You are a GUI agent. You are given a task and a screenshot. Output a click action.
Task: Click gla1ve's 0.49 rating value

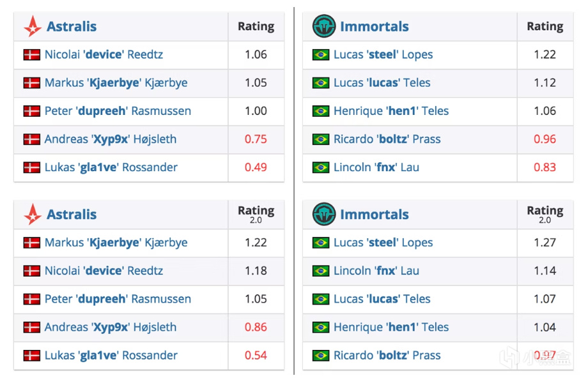pyautogui.click(x=256, y=167)
